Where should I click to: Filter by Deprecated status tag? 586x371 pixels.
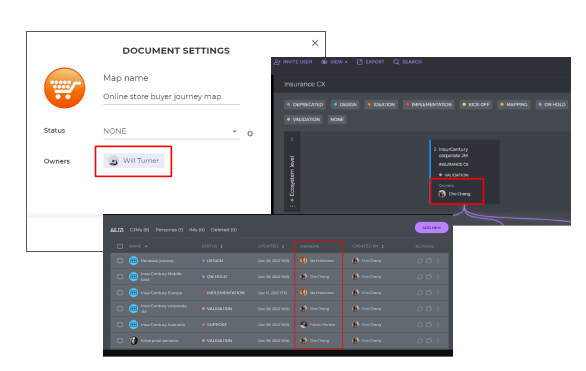pyautogui.click(x=305, y=105)
